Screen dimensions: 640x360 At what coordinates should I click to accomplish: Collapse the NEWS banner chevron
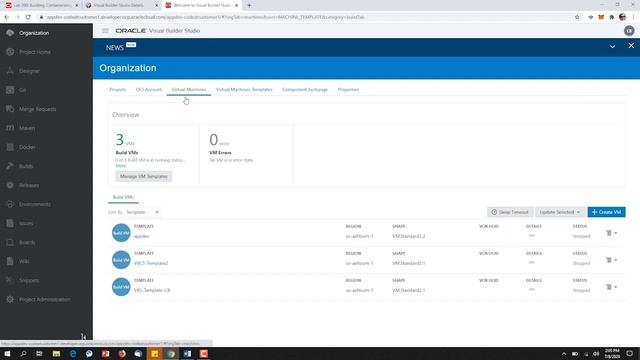click(x=612, y=47)
